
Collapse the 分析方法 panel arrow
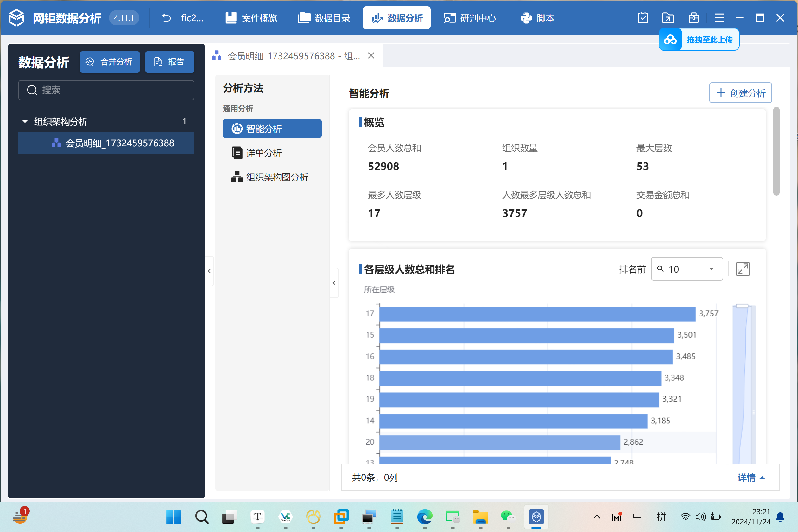pyautogui.click(x=334, y=282)
